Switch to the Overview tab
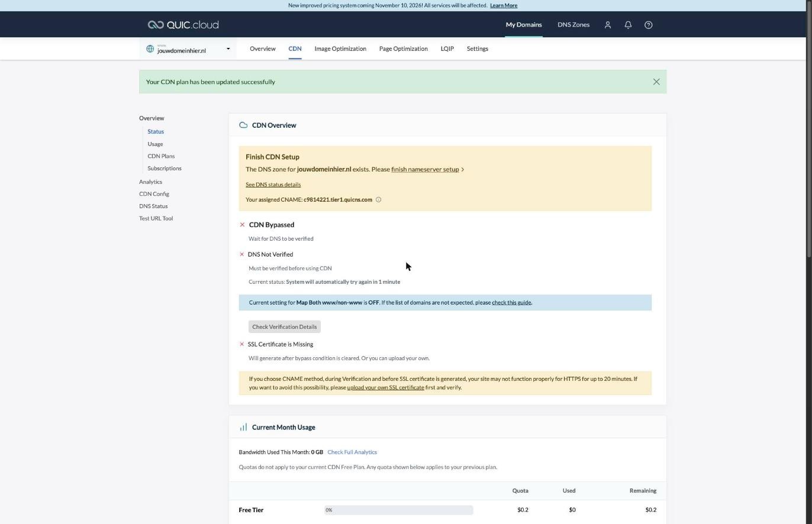 [263, 48]
